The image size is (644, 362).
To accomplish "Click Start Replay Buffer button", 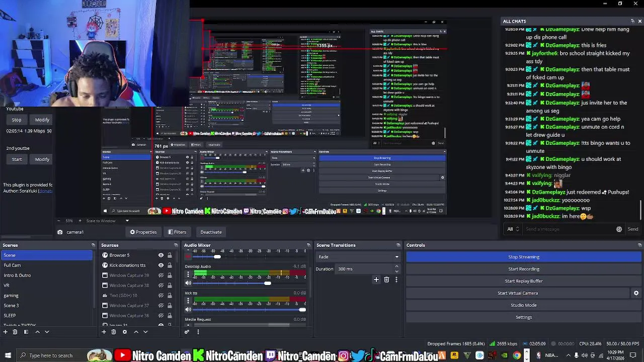I will pyautogui.click(x=524, y=281).
